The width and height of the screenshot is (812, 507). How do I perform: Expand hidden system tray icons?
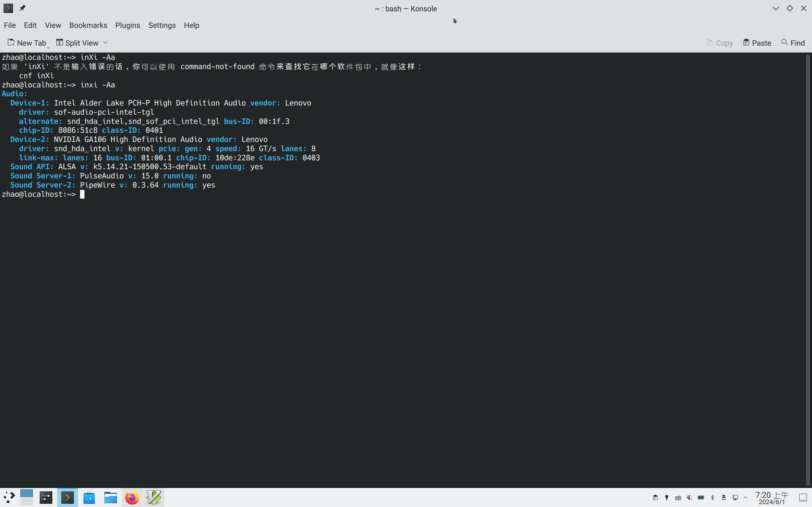point(746,497)
